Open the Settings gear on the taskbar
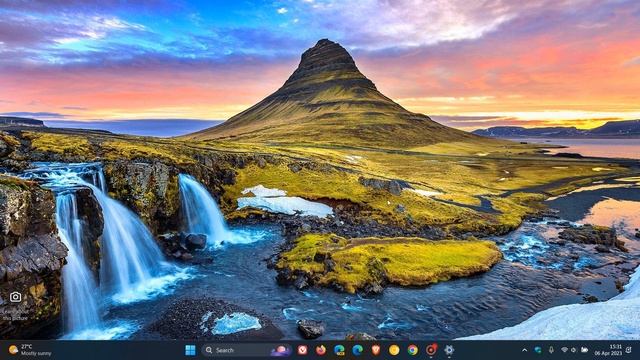 [449, 350]
